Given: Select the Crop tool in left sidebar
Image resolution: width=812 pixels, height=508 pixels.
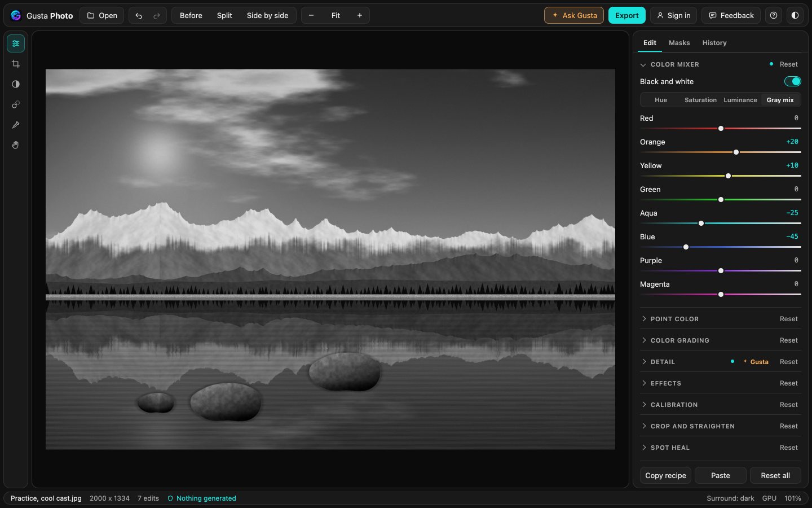Looking at the screenshot, I should pyautogui.click(x=16, y=64).
